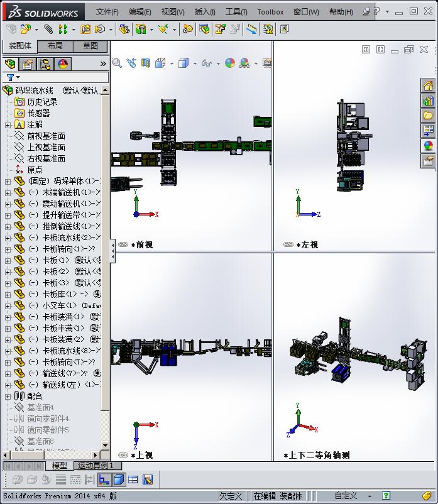Click Smart Fasteners icon
The height and width of the screenshot is (504, 438).
pos(85,30)
